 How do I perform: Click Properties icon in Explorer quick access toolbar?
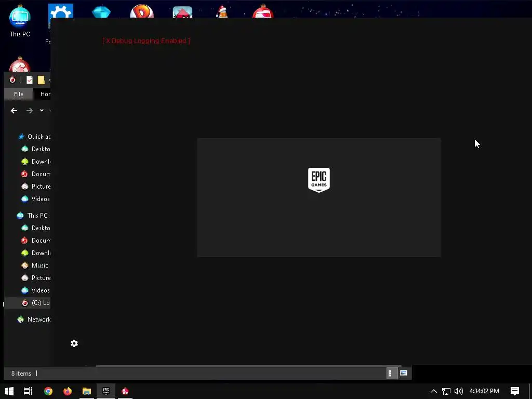pos(30,80)
